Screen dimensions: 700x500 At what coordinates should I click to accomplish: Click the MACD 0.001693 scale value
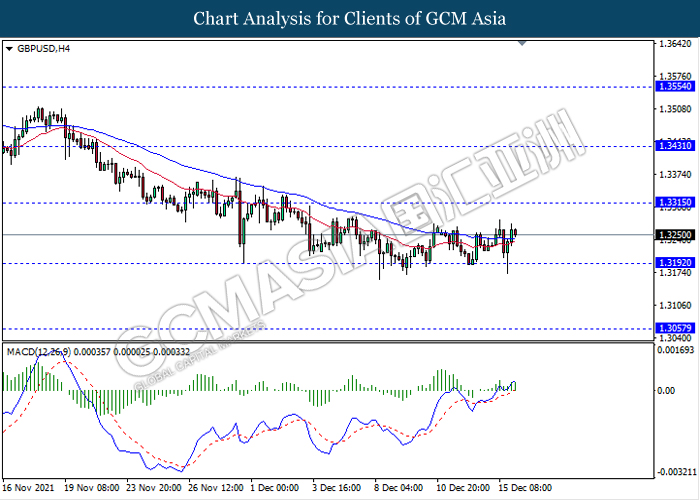pyautogui.click(x=675, y=350)
